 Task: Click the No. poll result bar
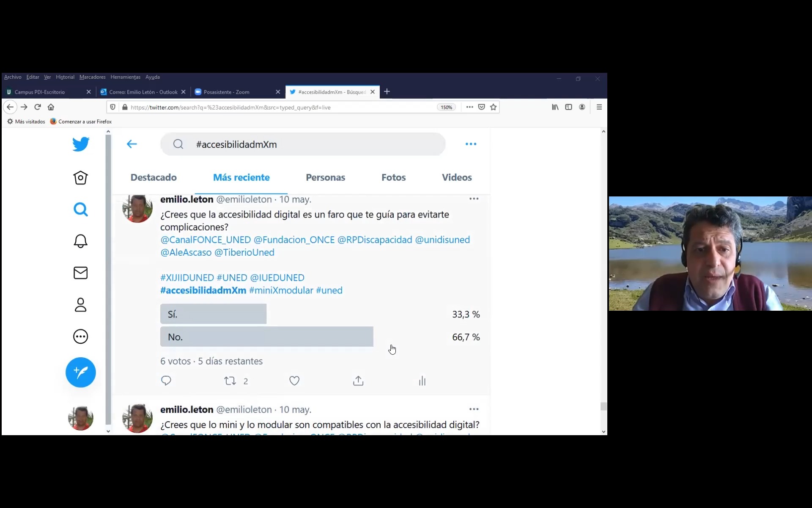click(266, 337)
